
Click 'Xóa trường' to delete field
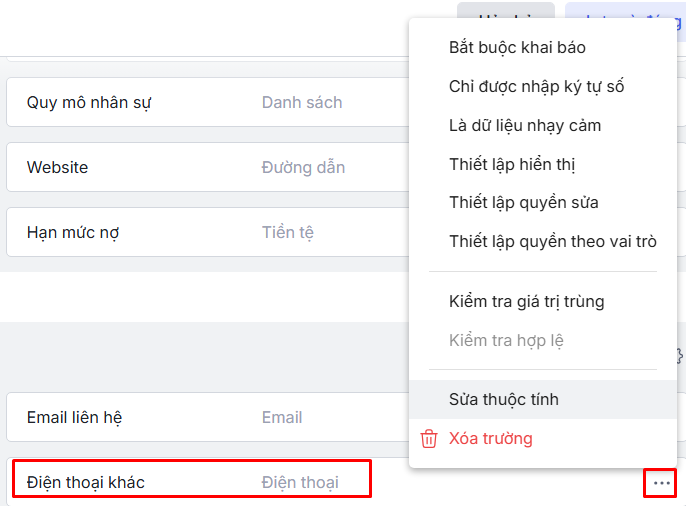click(490, 438)
